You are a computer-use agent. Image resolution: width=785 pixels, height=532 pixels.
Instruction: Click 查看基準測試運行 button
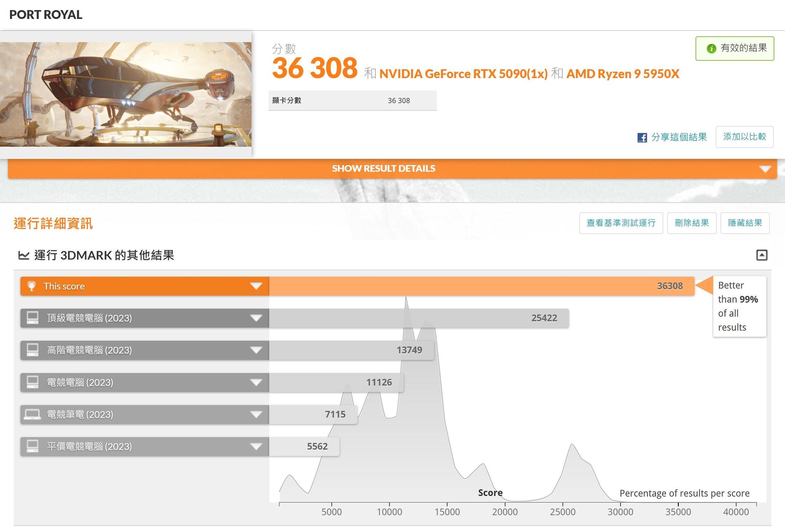[621, 223]
